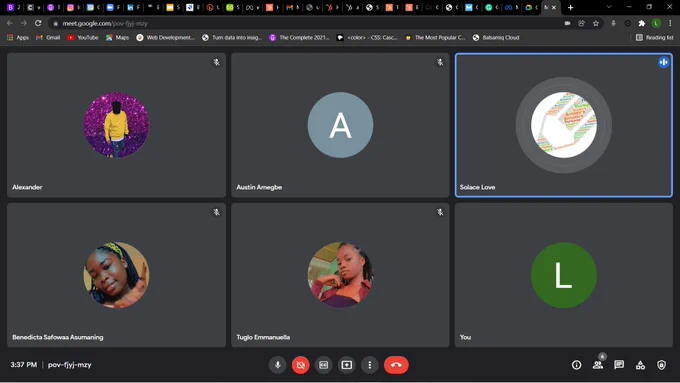Click muted mic icon on Tuglo Emmanuella's tile
Image resolution: width=680 pixels, height=383 pixels.
(440, 212)
